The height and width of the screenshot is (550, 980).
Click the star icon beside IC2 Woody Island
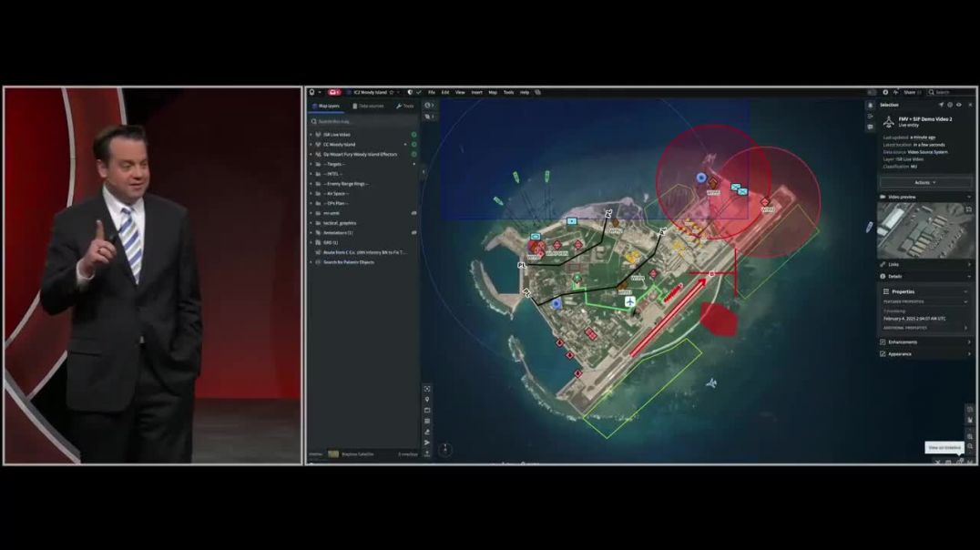[x=392, y=92]
